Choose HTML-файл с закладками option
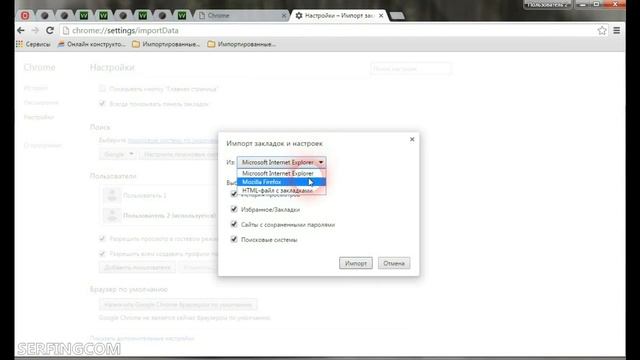 click(281, 191)
